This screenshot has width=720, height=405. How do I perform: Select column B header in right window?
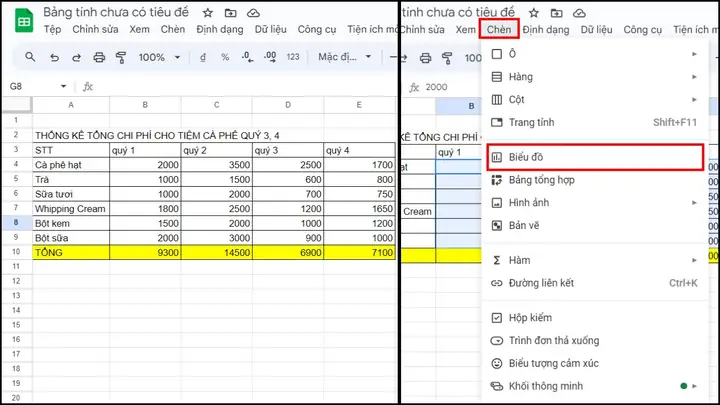pos(459,106)
